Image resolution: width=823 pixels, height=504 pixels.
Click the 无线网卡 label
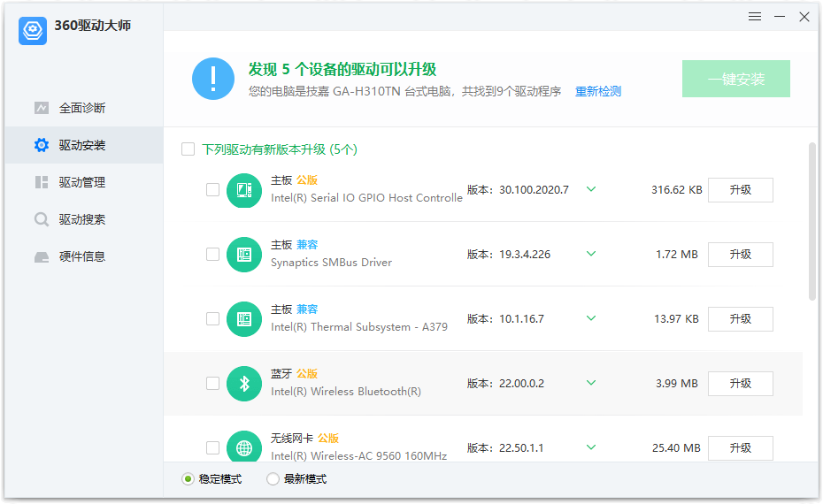pyautogui.click(x=292, y=438)
